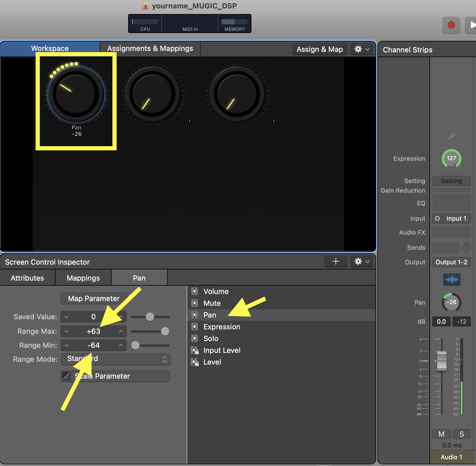Mute the Audio 1 channel strip

pyautogui.click(x=441, y=434)
